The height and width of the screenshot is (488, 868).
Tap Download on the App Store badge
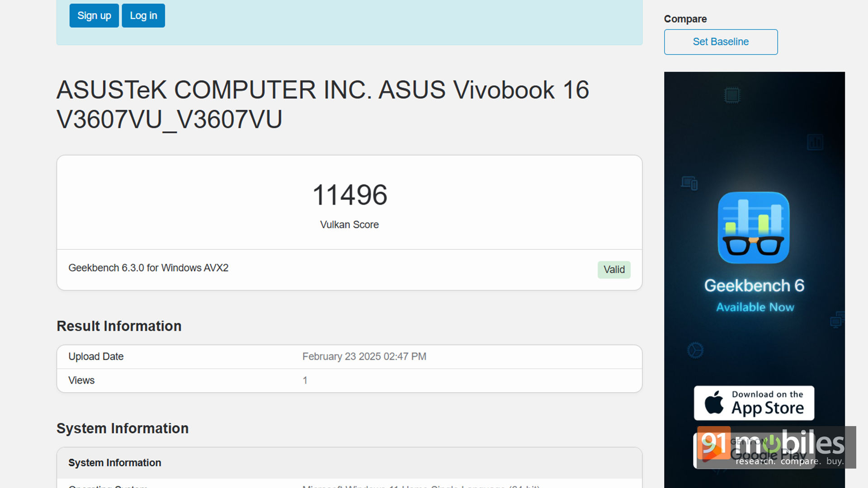(x=754, y=403)
